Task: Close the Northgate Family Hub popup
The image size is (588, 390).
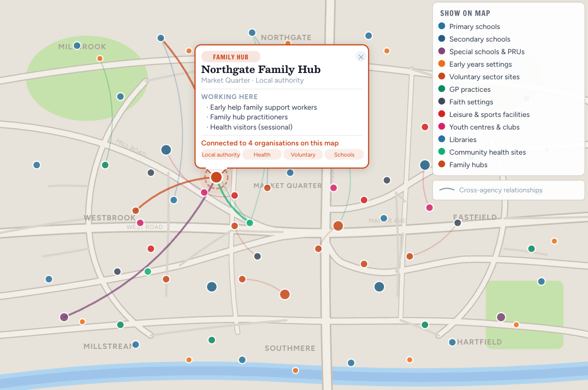Action: point(361,57)
